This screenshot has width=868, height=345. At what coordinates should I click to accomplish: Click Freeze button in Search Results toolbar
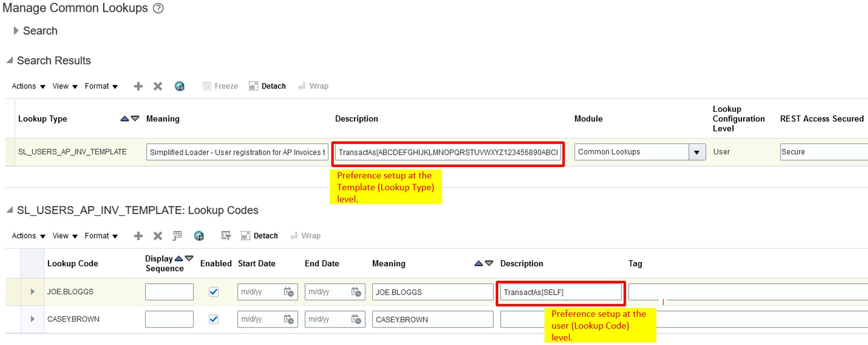click(220, 86)
